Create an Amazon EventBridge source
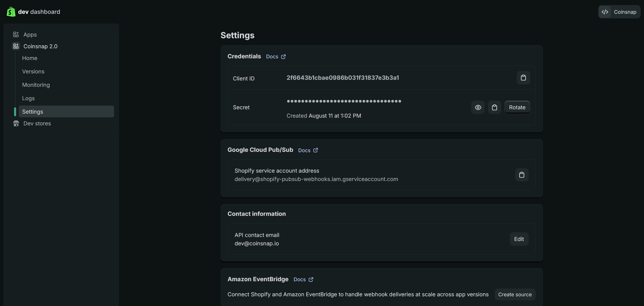 [515, 294]
